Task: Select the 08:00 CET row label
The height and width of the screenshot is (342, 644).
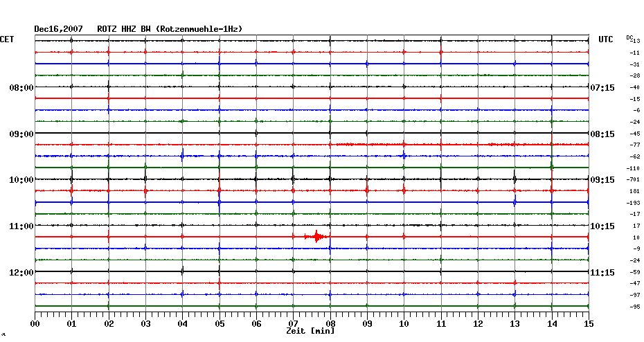Action: tap(21, 88)
